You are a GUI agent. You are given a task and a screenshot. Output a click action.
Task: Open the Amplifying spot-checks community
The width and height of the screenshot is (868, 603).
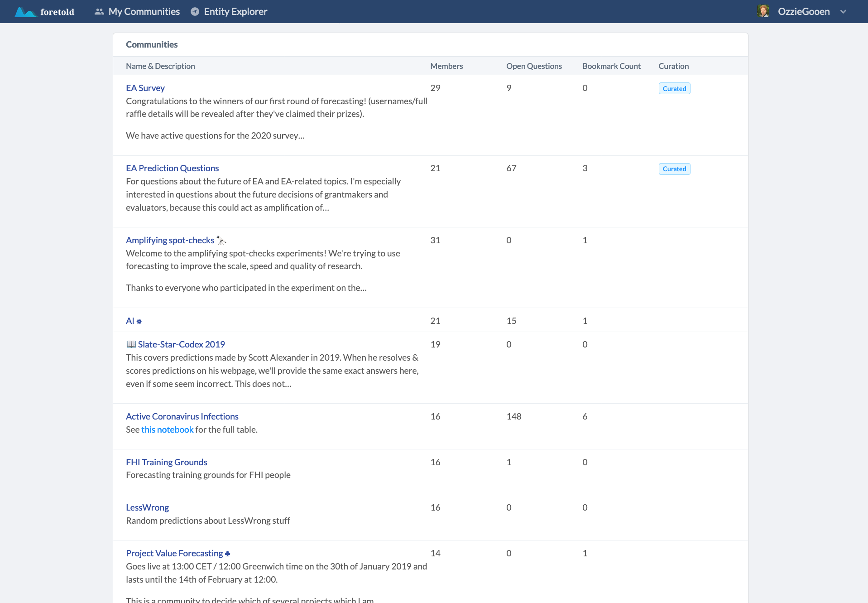pos(170,240)
